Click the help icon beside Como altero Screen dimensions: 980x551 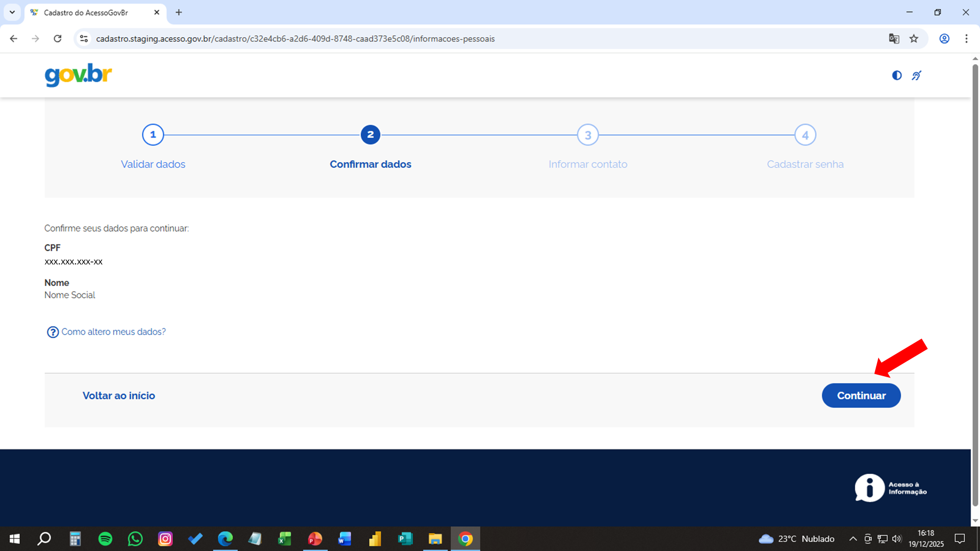pos(52,332)
